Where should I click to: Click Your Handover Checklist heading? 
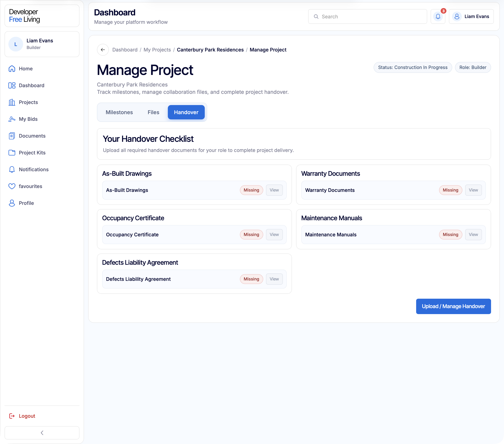click(148, 139)
